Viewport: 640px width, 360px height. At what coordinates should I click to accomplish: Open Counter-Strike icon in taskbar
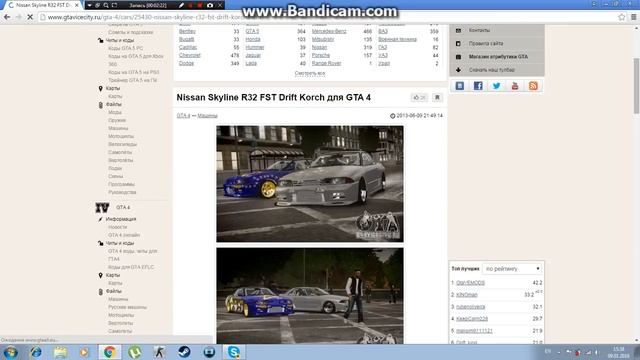(159, 352)
